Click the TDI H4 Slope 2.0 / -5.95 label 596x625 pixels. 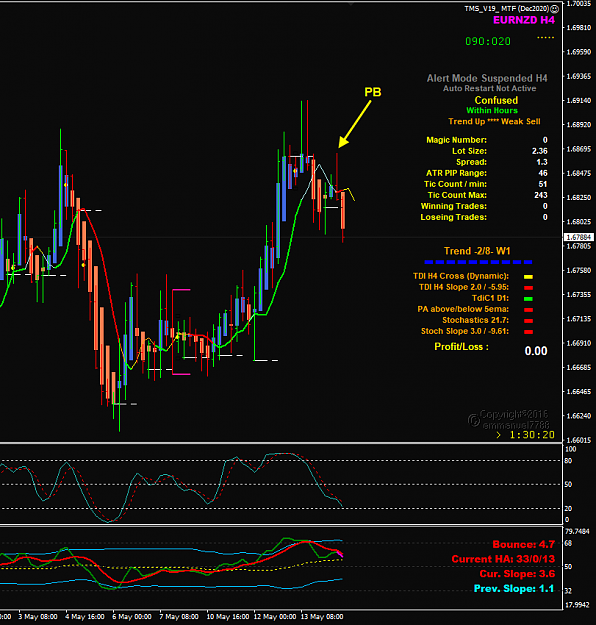pyautogui.click(x=464, y=287)
